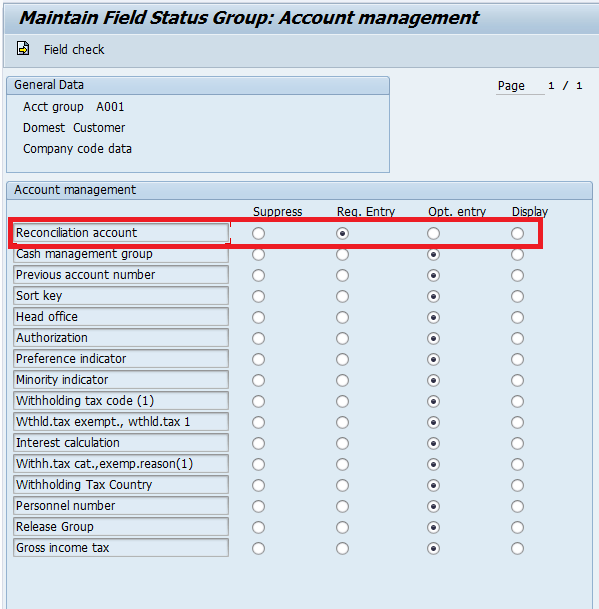Suppress the Previous account number field
The image size is (599, 609).
258,275
